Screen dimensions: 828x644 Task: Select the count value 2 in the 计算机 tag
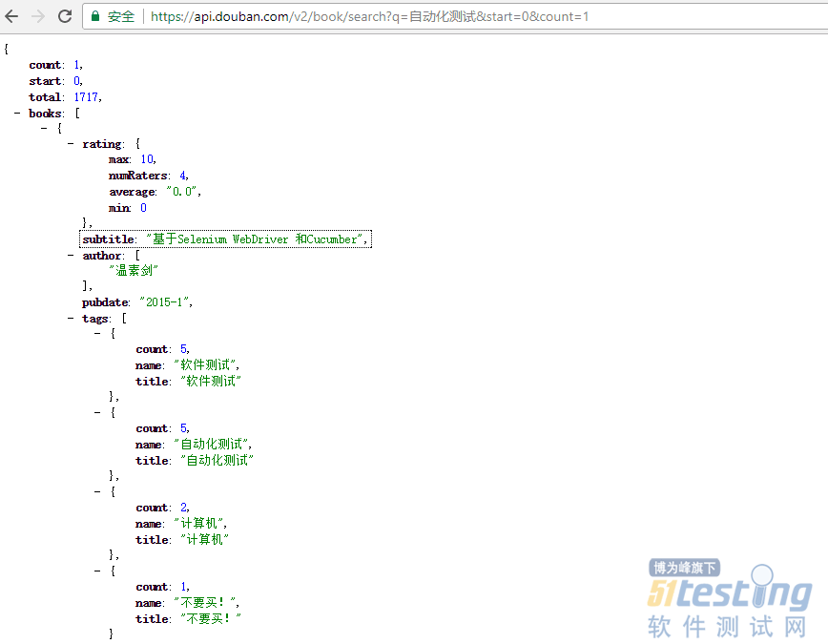click(183, 508)
